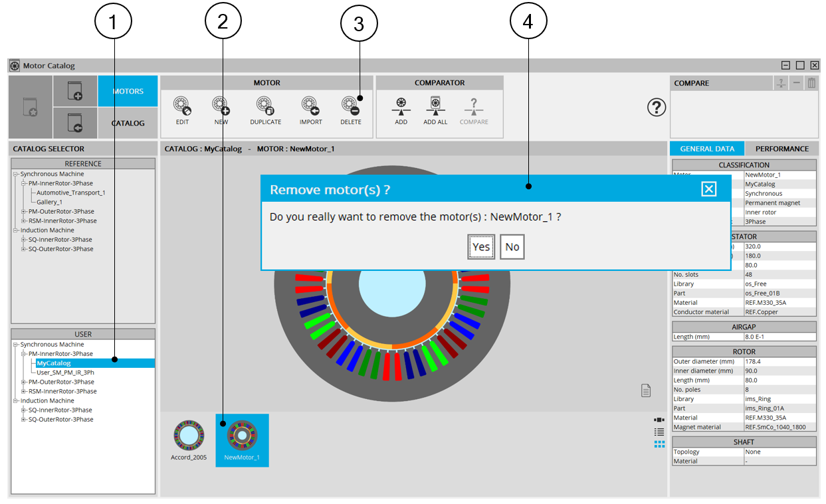The width and height of the screenshot is (826, 504).
Task: Click Add All in the Comparator section
Action: pos(435,107)
